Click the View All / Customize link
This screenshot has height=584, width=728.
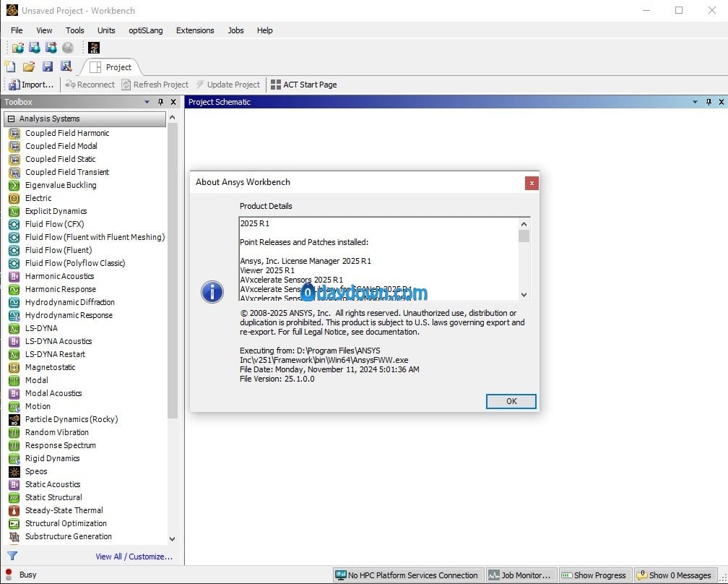[x=134, y=556]
